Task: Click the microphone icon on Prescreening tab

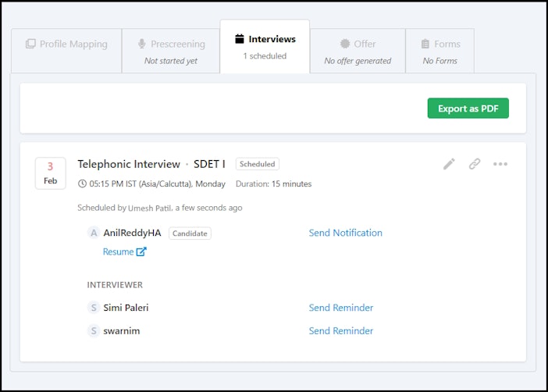Action: pyautogui.click(x=141, y=44)
